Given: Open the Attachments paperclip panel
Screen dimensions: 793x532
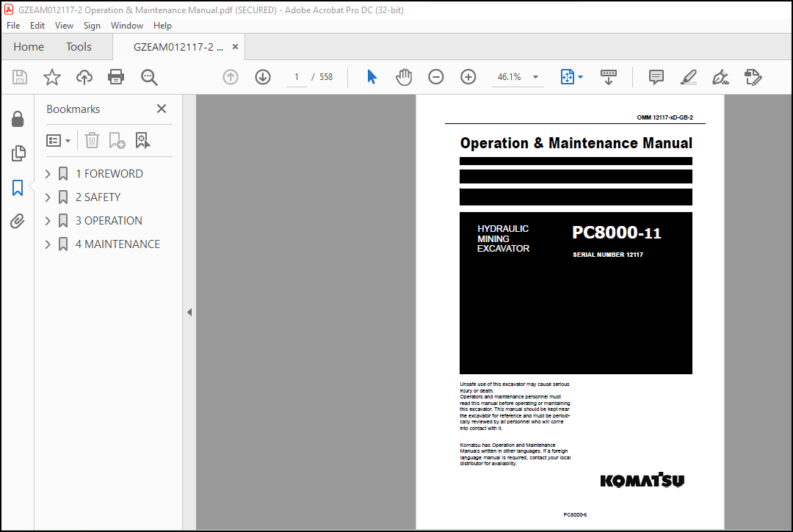Looking at the screenshot, I should point(18,222).
